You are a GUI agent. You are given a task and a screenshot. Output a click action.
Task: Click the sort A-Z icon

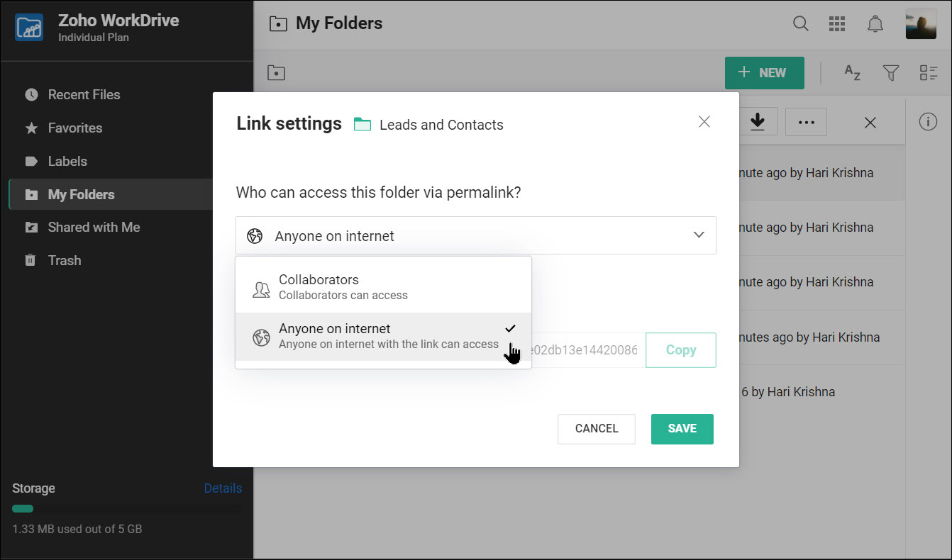click(852, 72)
